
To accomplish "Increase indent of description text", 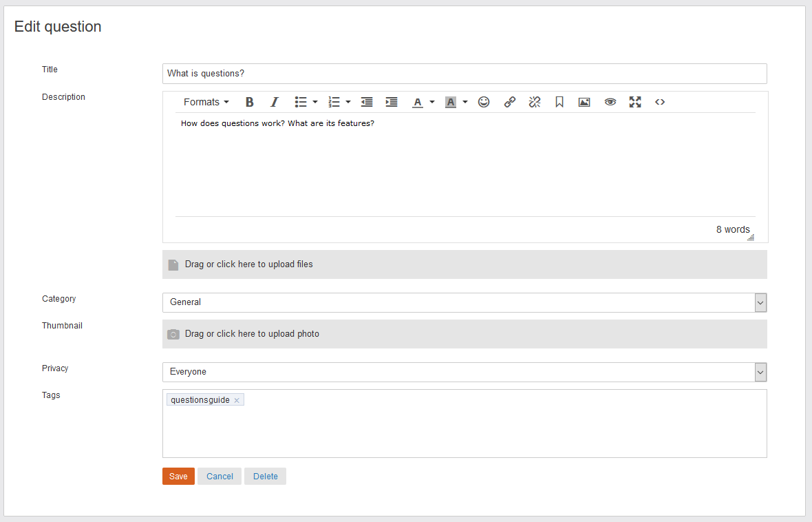I will (392, 102).
